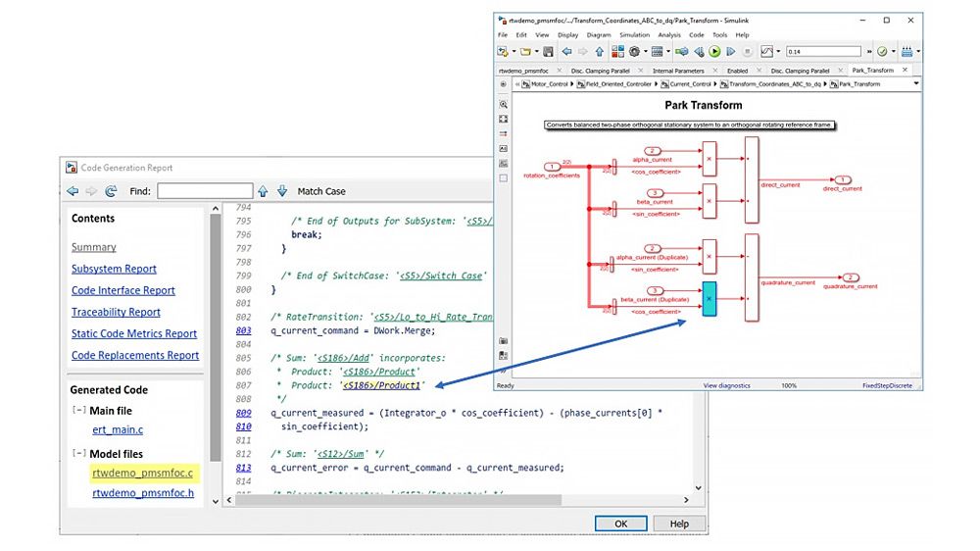Switch to the Internal Parameters tab
Screen dimensions: 980x551
tap(677, 71)
